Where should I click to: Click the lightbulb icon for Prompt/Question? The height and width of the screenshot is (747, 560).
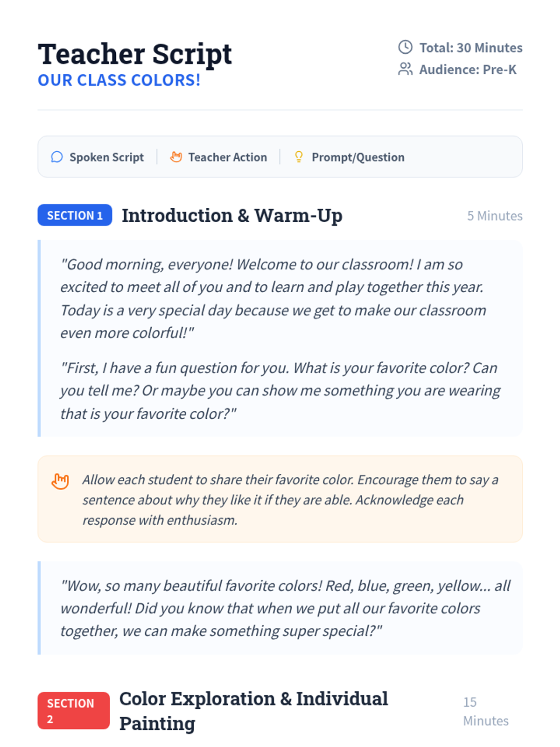[299, 157]
